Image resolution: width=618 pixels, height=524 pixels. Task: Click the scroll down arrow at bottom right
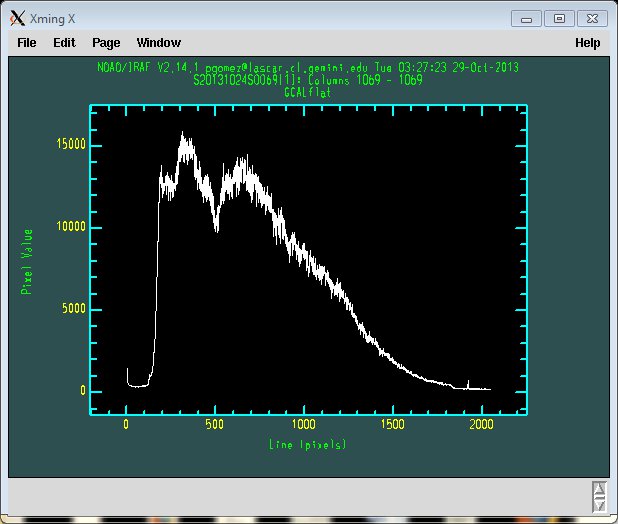pos(599,505)
